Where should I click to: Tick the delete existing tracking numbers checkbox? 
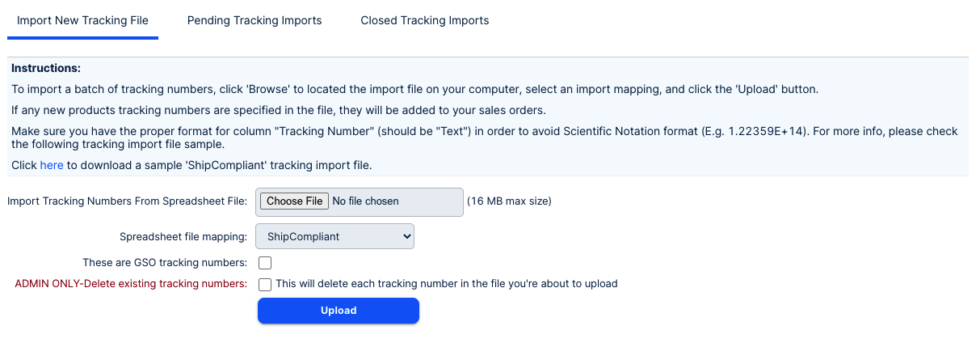pos(265,284)
